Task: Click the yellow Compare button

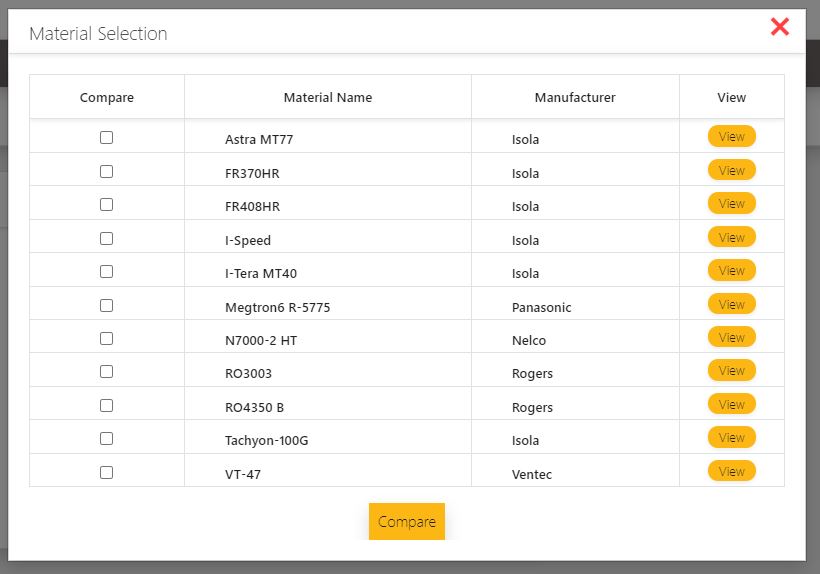Action: tap(406, 521)
